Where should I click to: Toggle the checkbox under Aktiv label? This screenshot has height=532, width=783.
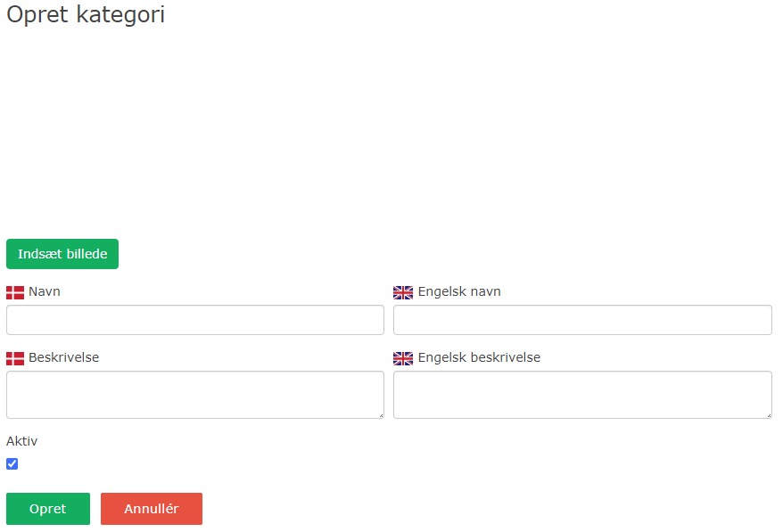pyautogui.click(x=12, y=463)
